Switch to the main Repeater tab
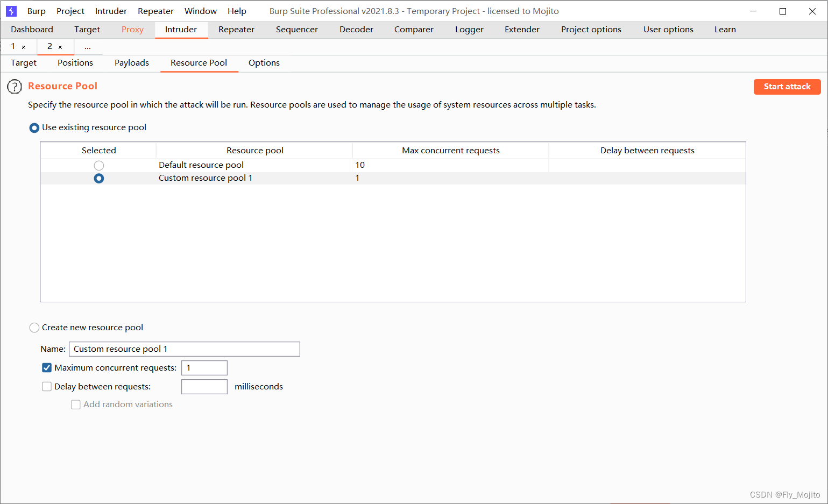Screen dimensions: 828x504 (236, 30)
